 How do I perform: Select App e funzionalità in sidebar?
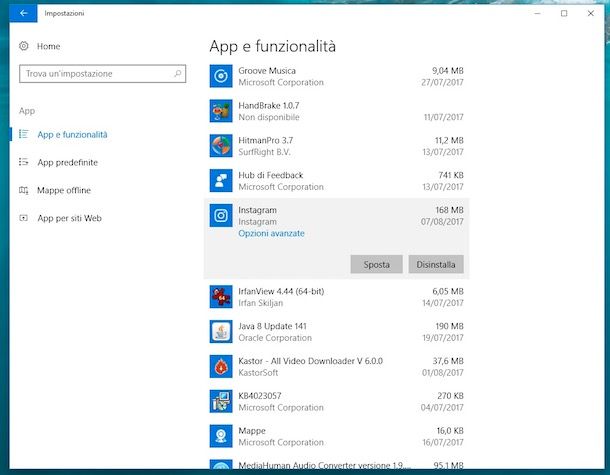pyautogui.click(x=72, y=135)
